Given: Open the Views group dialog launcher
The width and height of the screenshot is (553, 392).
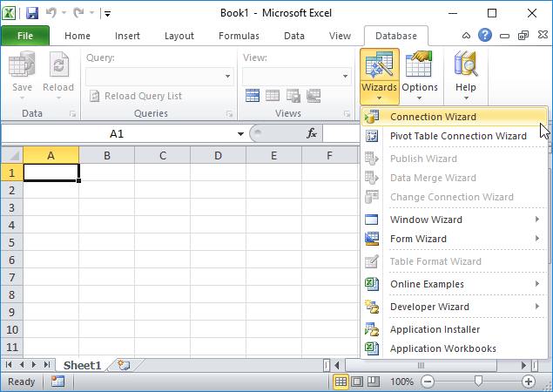Looking at the screenshot, I should tap(347, 114).
